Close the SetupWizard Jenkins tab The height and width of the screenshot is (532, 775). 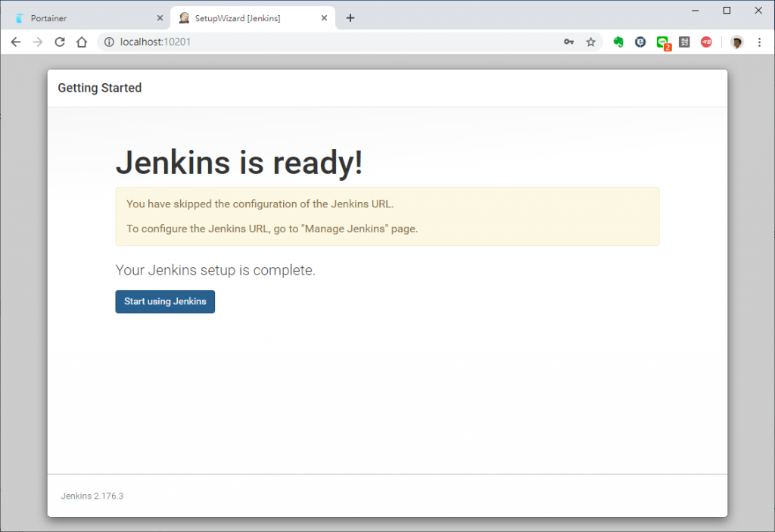tap(324, 18)
